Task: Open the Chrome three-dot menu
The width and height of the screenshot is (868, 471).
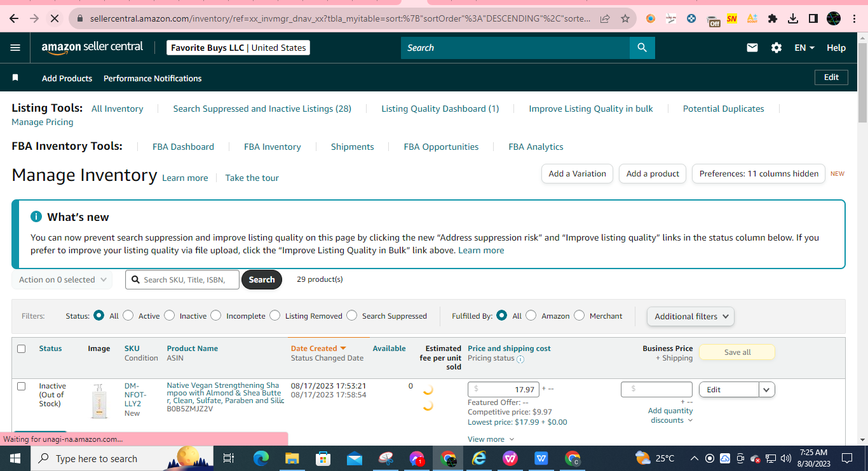Action: (x=855, y=18)
